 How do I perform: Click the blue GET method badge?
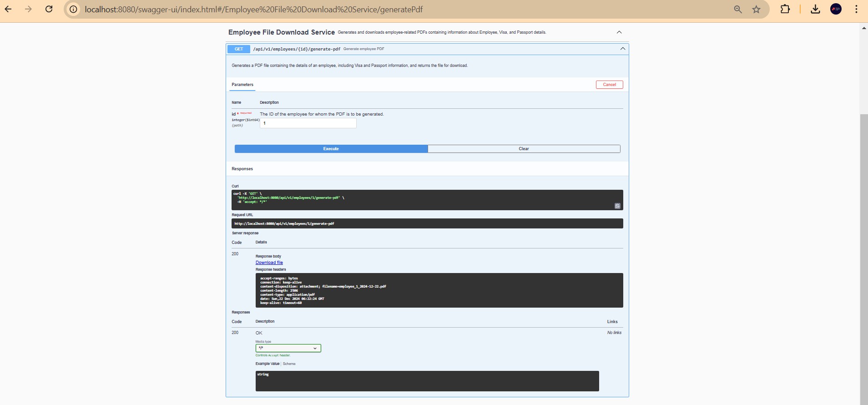[239, 49]
